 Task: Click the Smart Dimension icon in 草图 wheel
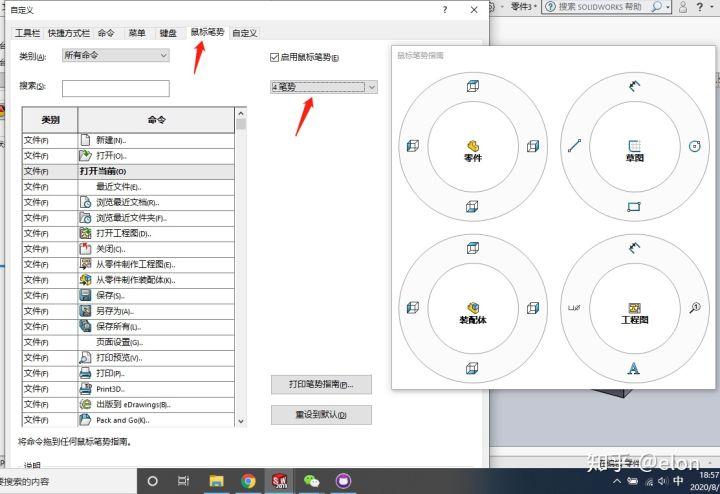634,85
